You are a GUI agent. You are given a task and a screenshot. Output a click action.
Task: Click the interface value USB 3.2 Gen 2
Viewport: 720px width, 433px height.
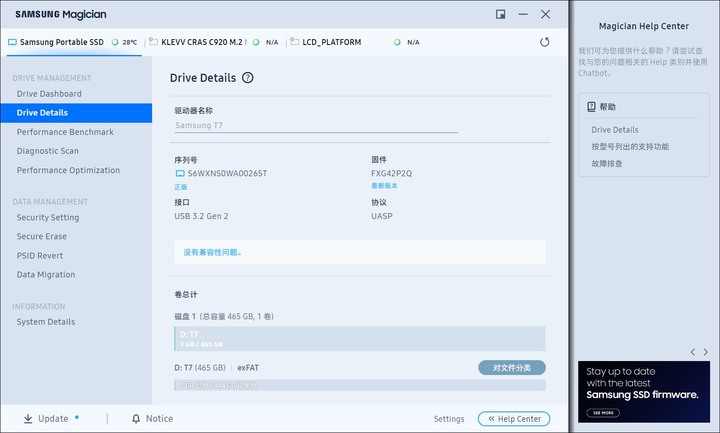(201, 216)
